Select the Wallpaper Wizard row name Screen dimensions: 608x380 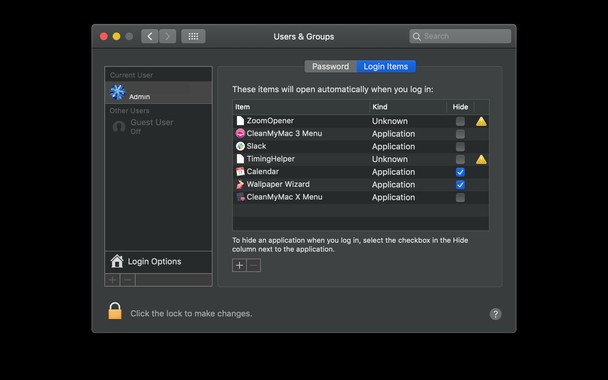point(278,184)
